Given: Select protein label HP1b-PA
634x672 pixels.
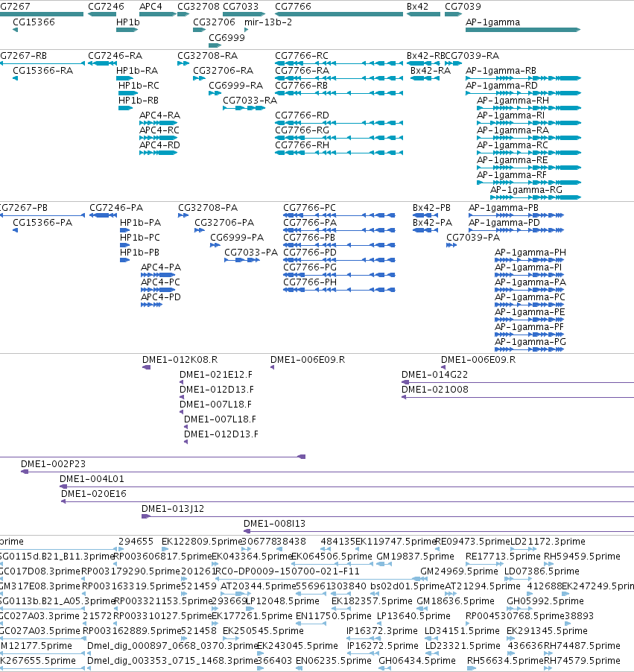Looking at the screenshot, I should click(x=140, y=223).
